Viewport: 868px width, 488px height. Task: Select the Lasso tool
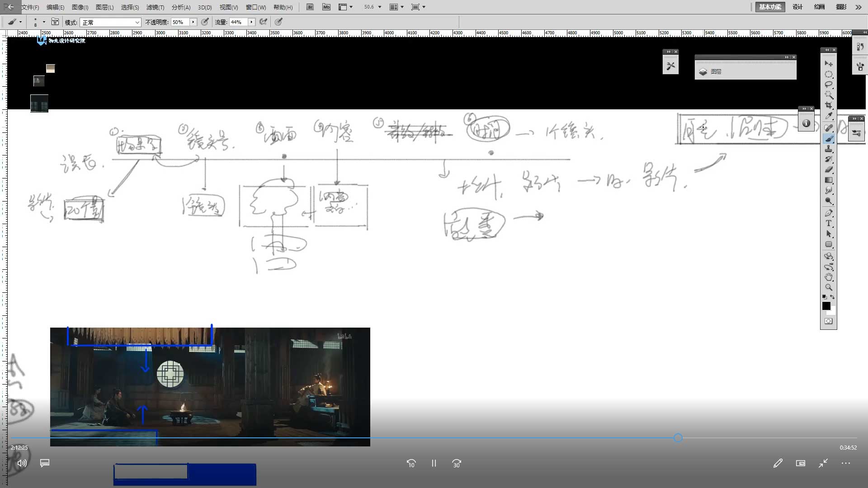pyautogui.click(x=828, y=84)
